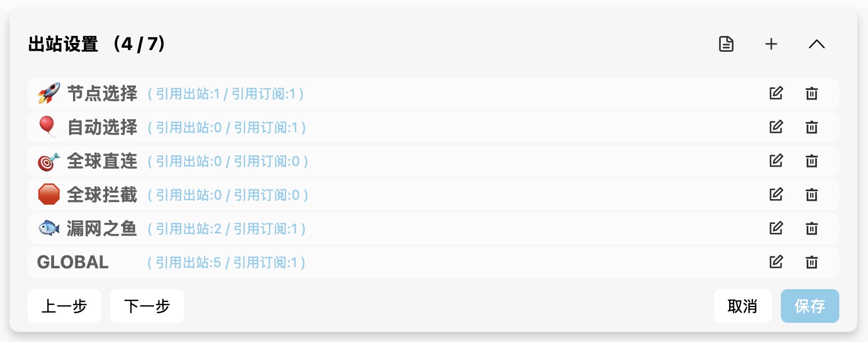Click the 全球拦截 row label
Screen dimensions: 868x342
[102, 195]
